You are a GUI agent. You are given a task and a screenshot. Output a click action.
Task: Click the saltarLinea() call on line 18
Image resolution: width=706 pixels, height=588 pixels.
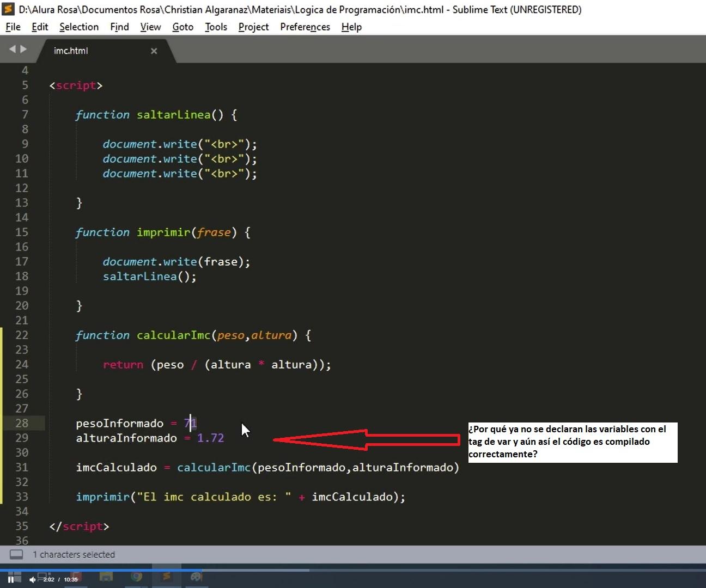tap(149, 277)
